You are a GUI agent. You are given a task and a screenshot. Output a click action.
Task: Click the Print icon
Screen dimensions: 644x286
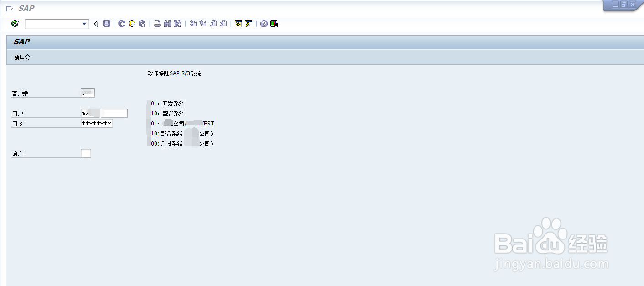[x=157, y=24]
